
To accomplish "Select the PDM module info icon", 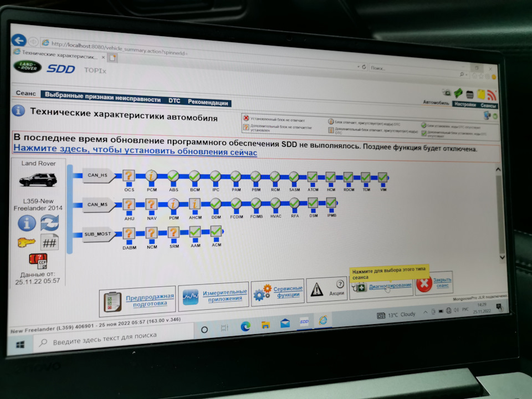I will [x=173, y=204].
